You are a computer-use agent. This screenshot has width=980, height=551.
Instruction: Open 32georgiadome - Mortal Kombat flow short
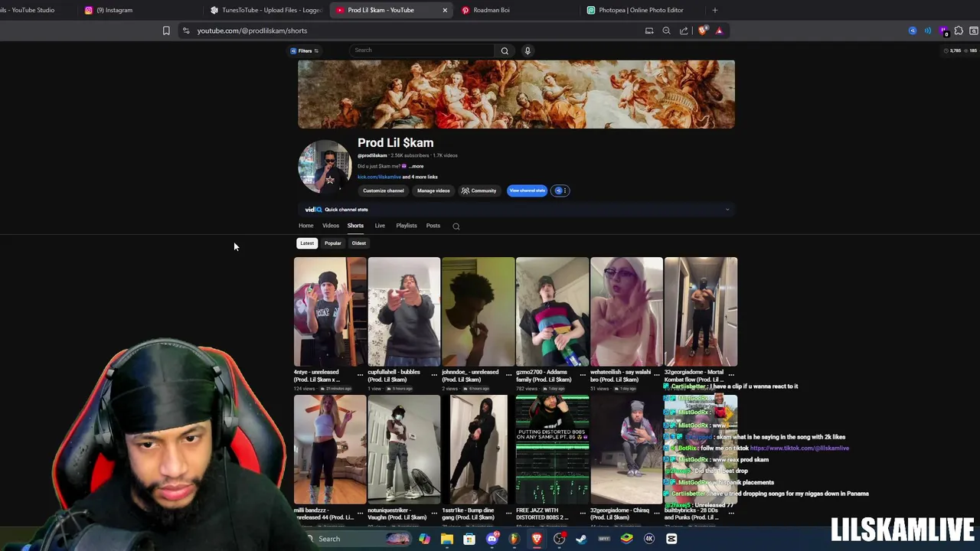701,311
